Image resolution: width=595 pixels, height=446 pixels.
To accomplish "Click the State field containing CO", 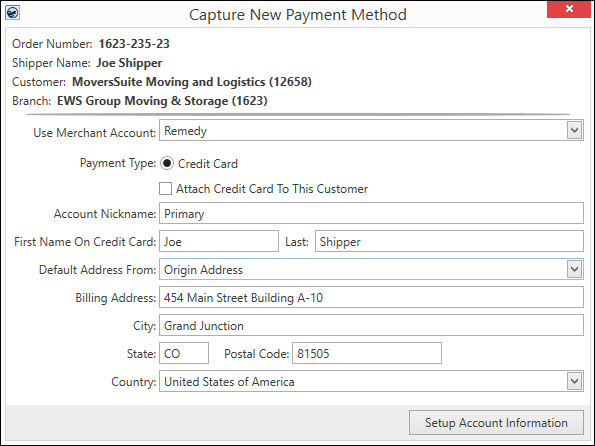I will pos(184,353).
